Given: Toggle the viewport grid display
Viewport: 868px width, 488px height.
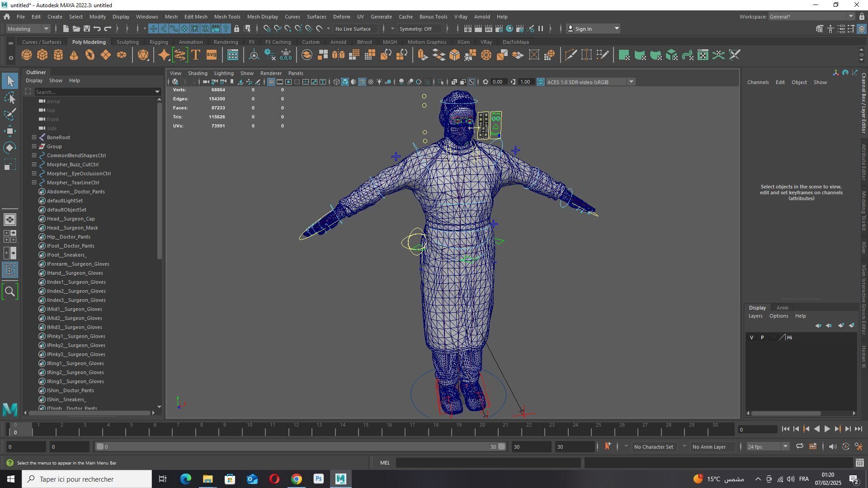Looking at the screenshot, I should tap(271, 82).
